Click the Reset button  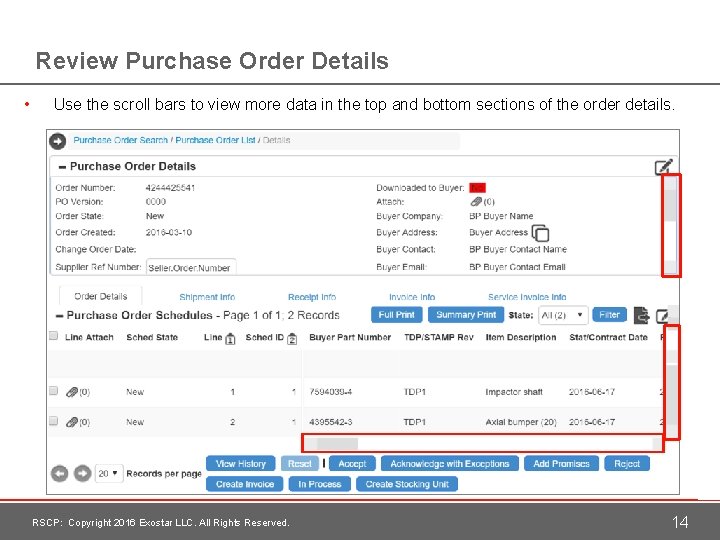(x=299, y=464)
